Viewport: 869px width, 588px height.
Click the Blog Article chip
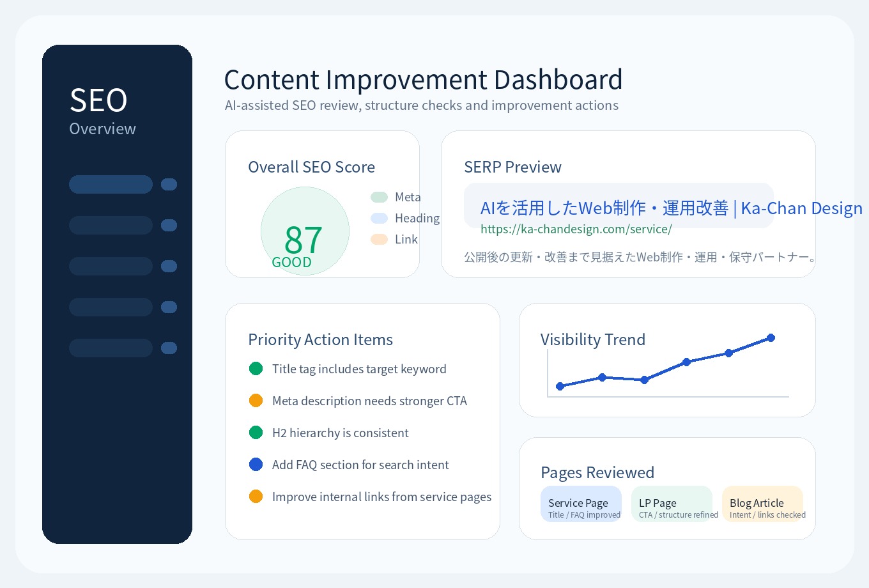762,504
